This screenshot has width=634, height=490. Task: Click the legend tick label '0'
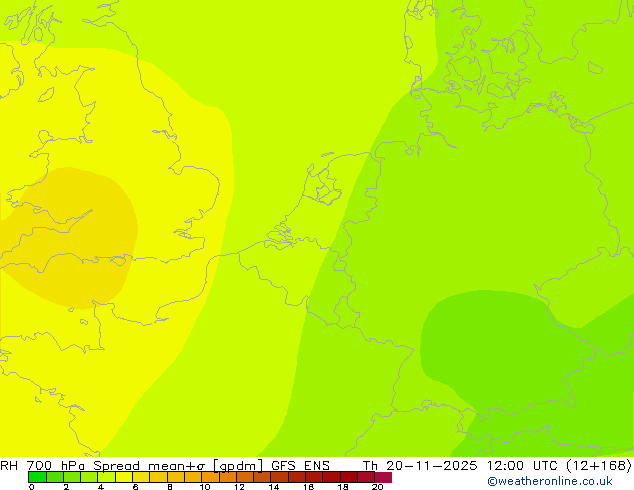coord(32,487)
